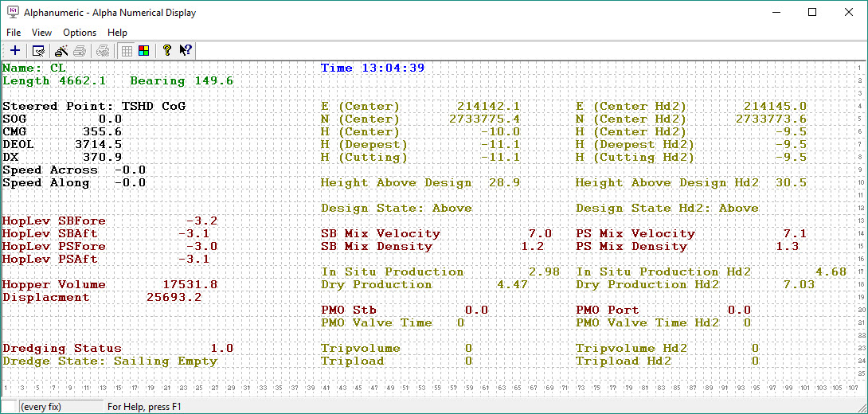
Task: Click the Alphanumeric app icon in title bar
Action: [x=12, y=13]
